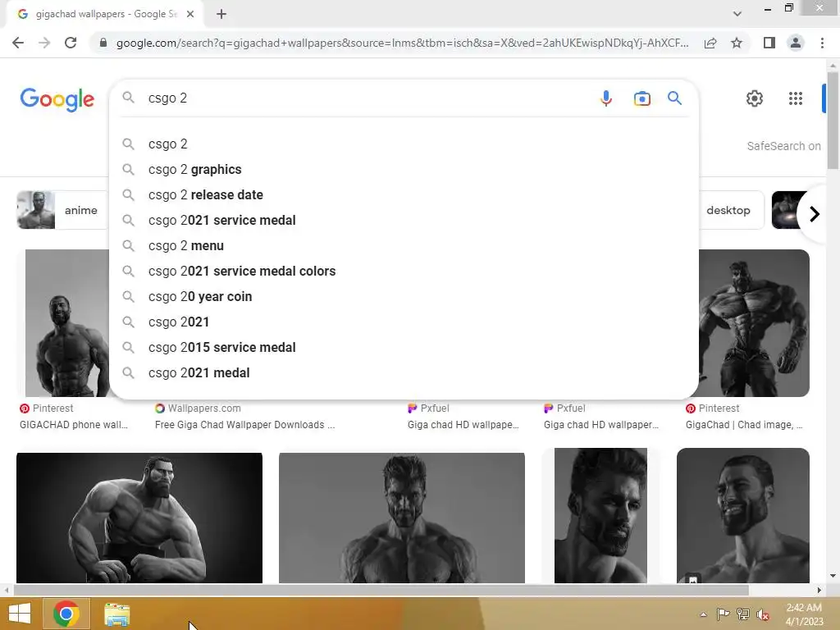
Task: Select suggestion "csgo 2"
Action: tap(404, 144)
